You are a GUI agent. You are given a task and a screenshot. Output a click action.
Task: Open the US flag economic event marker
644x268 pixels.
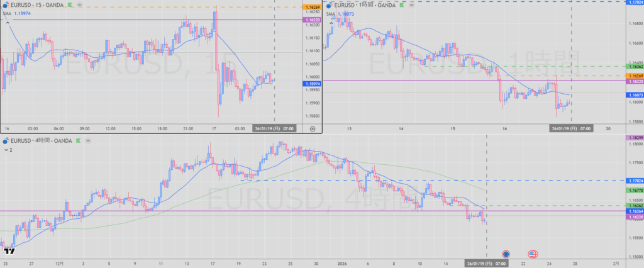(x=532, y=254)
